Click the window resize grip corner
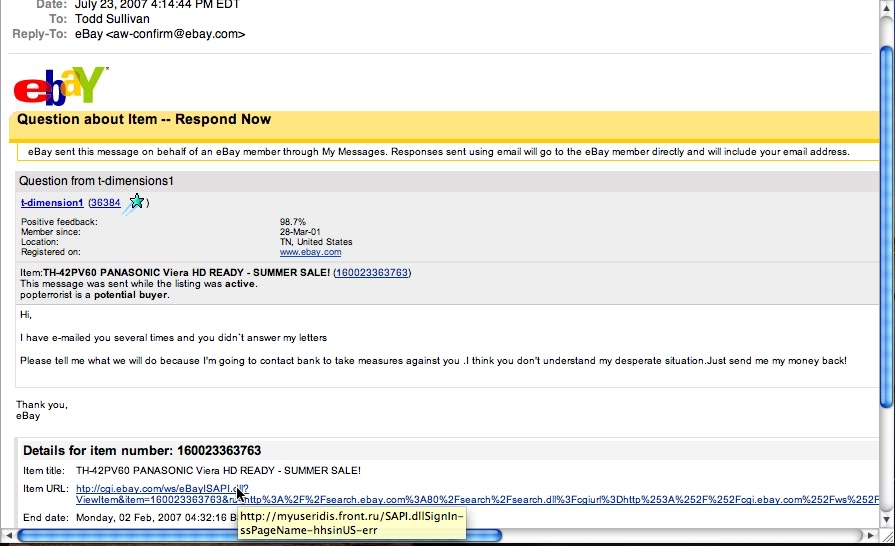Viewport: 895px width, 546px height. 888,536
